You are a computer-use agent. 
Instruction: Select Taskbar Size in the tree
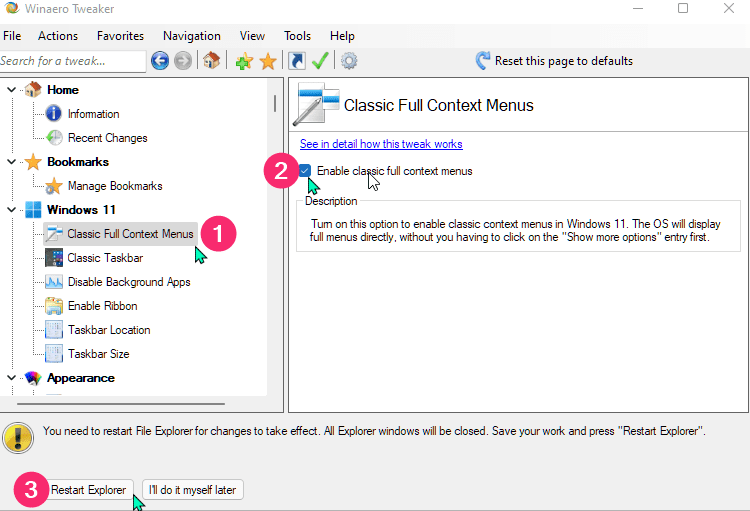pyautogui.click(x=99, y=354)
